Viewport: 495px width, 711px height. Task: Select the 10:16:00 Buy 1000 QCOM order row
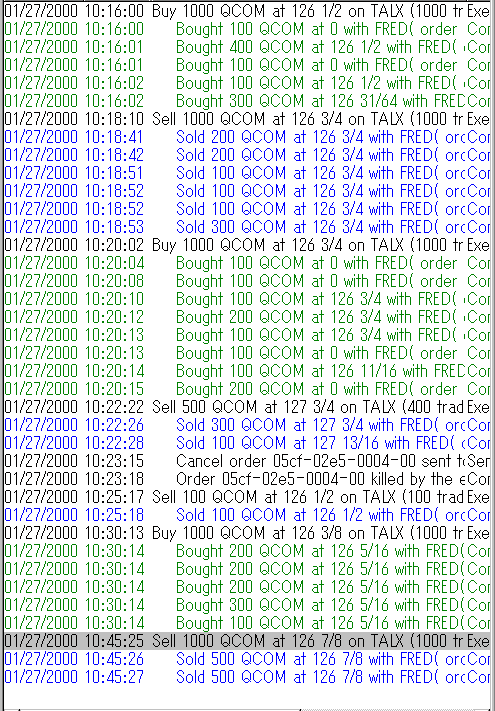[x=247, y=11]
